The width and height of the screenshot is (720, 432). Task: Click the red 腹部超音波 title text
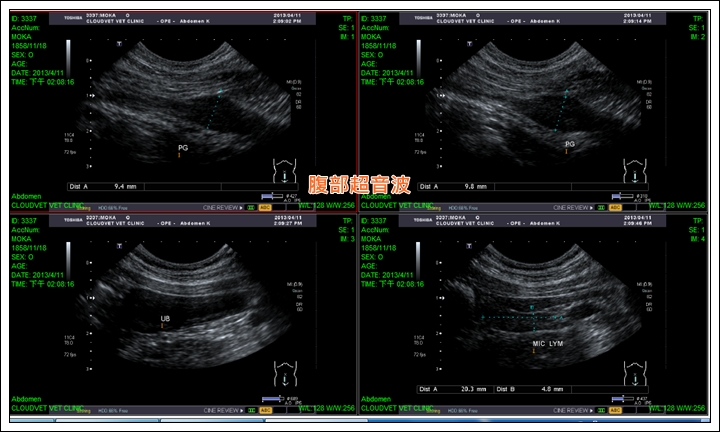coord(358,184)
